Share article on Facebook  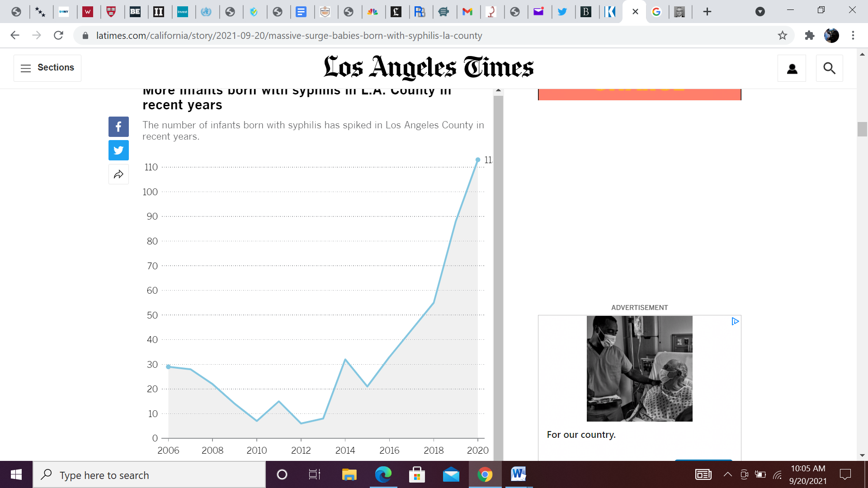(118, 127)
